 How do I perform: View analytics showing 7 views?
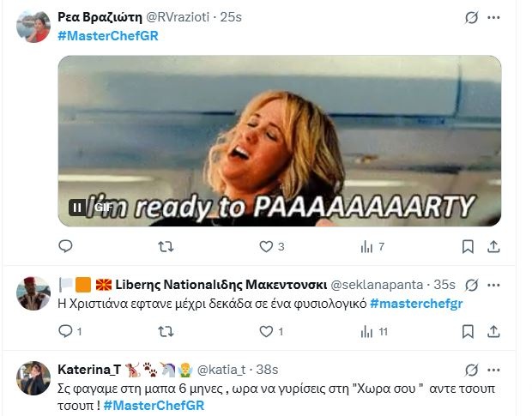372,246
